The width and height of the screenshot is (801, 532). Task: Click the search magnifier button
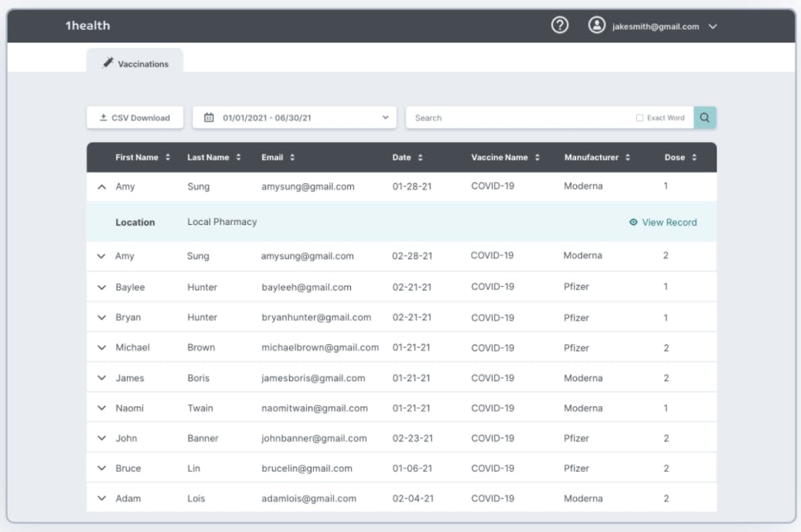click(x=704, y=118)
